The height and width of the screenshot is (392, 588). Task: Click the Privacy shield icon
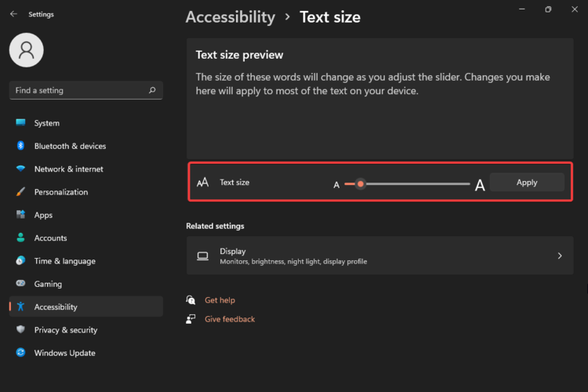(x=20, y=329)
